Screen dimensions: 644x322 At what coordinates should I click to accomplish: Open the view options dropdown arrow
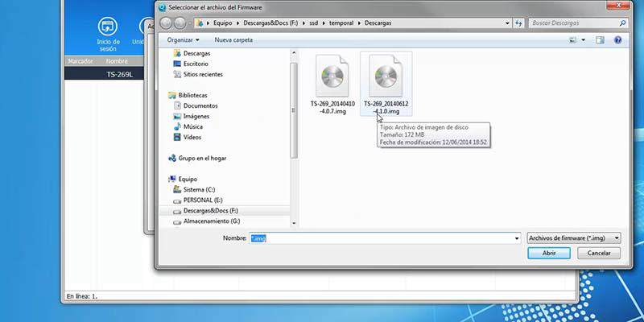[x=584, y=40]
